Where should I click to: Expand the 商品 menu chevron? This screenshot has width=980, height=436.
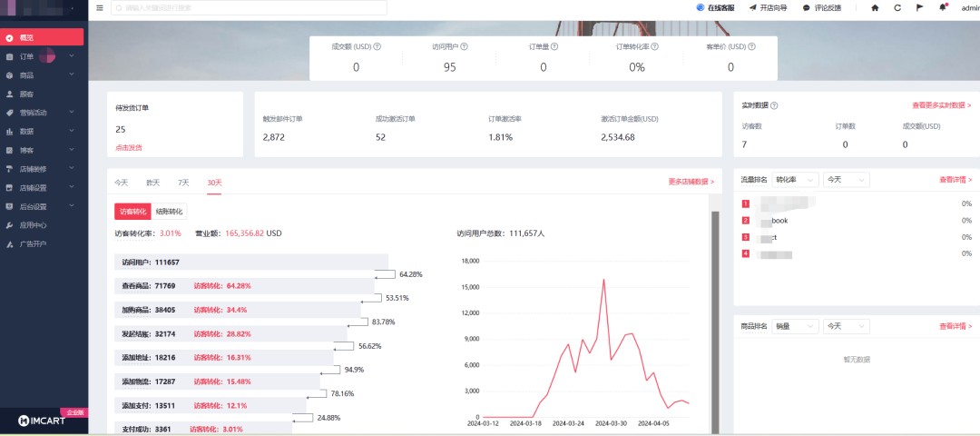tap(72, 75)
